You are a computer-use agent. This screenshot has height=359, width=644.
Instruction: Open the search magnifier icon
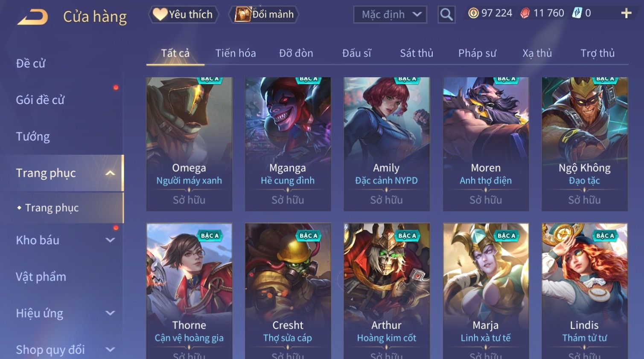(446, 14)
